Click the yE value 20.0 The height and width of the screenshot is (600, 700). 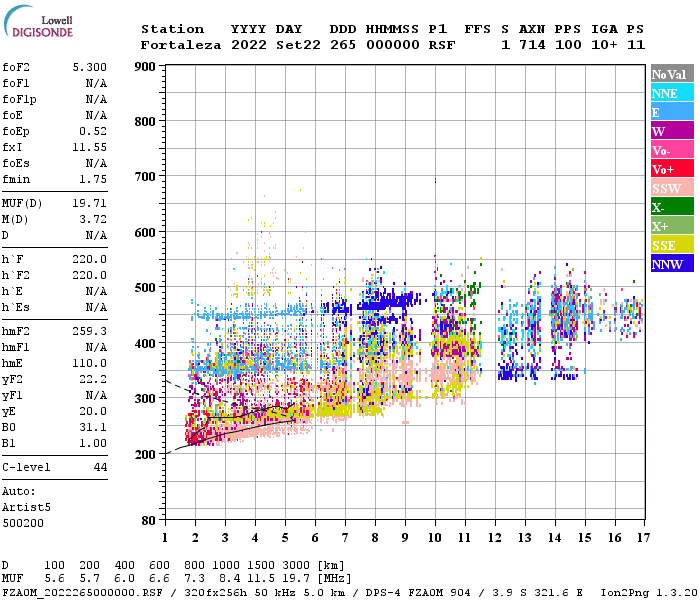tap(93, 412)
